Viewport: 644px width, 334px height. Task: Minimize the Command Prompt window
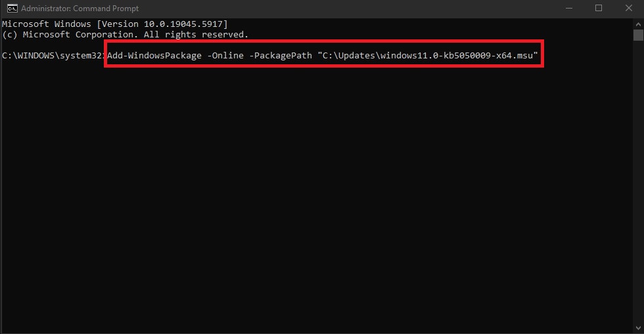568,9
